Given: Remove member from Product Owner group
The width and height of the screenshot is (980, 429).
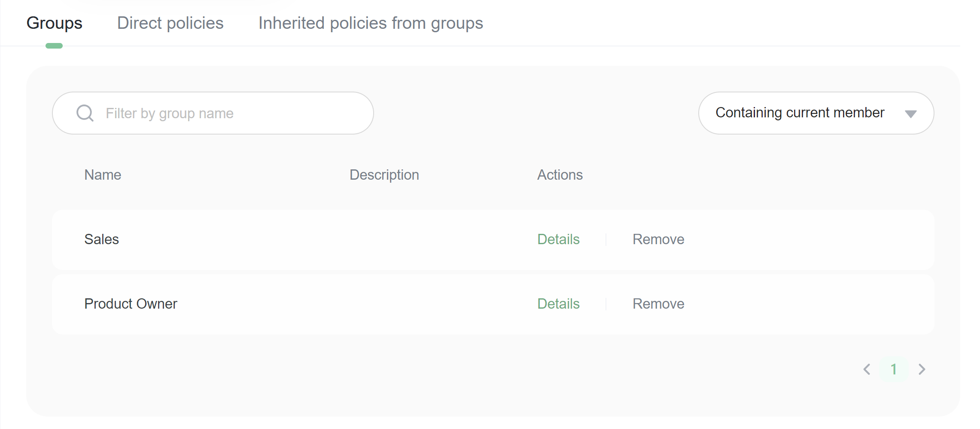Looking at the screenshot, I should (x=658, y=304).
